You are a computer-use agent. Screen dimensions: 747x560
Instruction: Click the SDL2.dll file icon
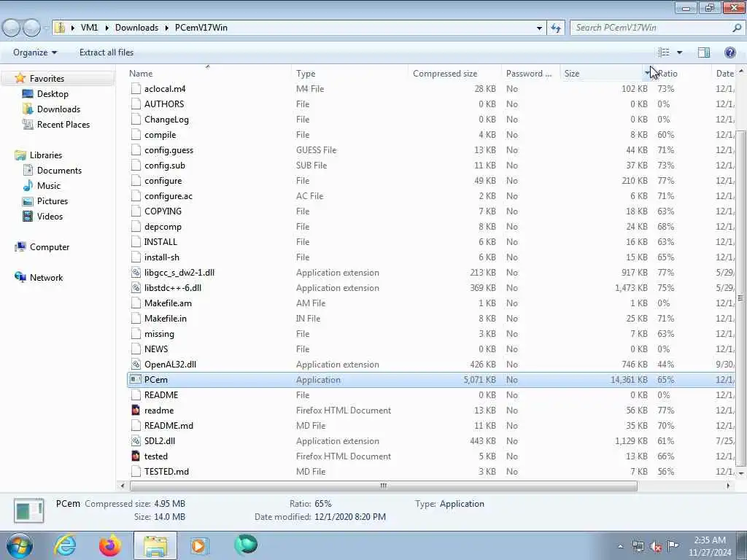point(136,441)
